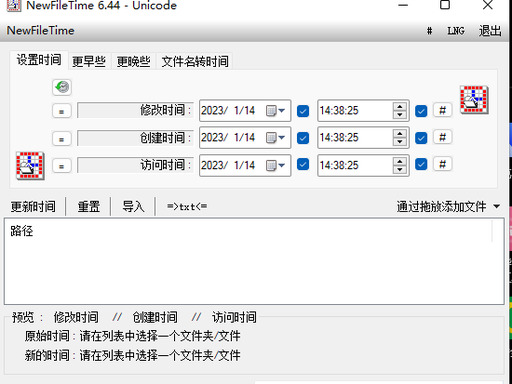Minimize the NewFileTime window
The width and height of the screenshot is (512, 384).
click(403, 5)
